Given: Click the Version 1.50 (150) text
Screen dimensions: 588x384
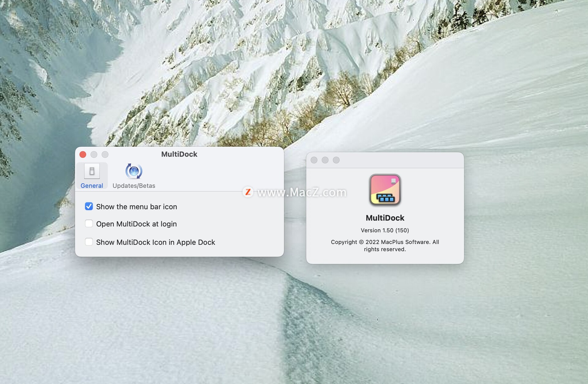Looking at the screenshot, I should coord(385,230).
